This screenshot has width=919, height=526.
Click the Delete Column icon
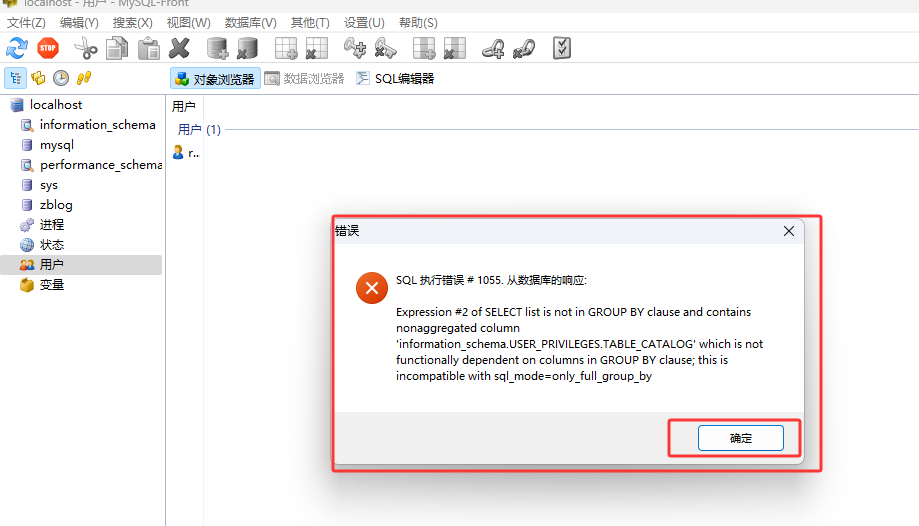(x=454, y=48)
